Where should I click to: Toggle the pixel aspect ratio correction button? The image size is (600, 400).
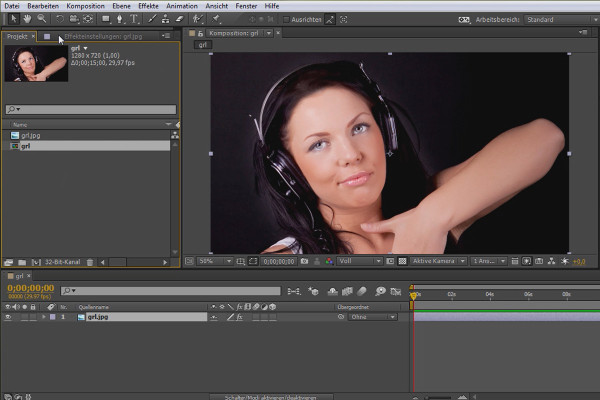(x=515, y=261)
